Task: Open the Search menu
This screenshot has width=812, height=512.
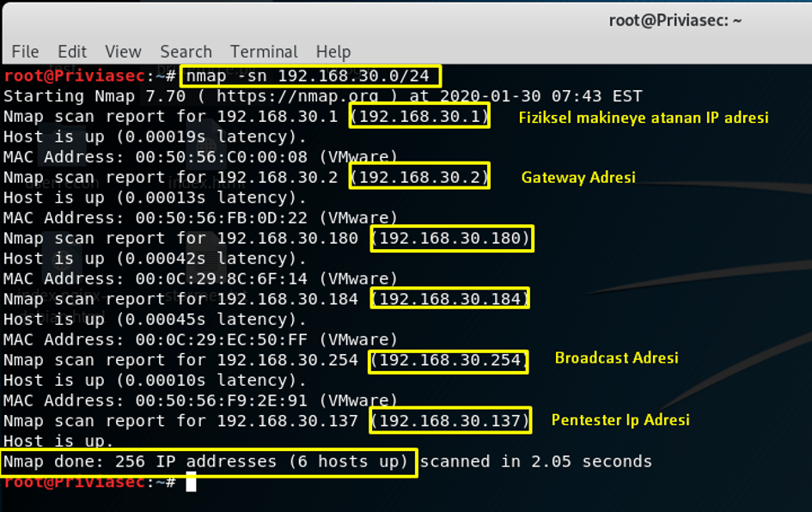Action: click(186, 52)
